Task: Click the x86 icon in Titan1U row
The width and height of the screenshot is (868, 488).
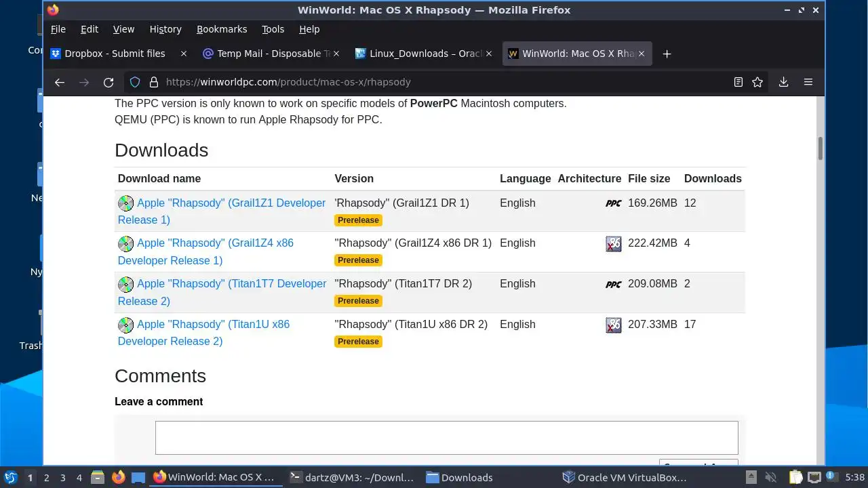Action: [614, 325]
